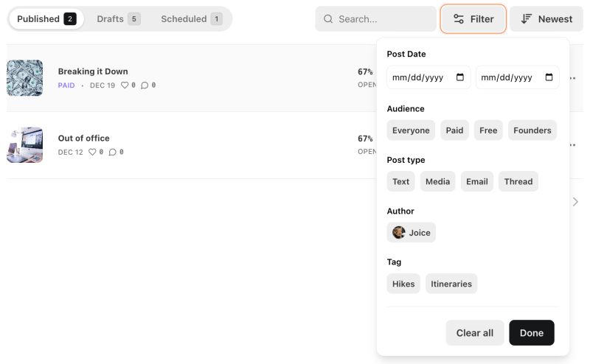Open the Newest sort dropdown
This screenshot has width=590, height=364.
[546, 19]
